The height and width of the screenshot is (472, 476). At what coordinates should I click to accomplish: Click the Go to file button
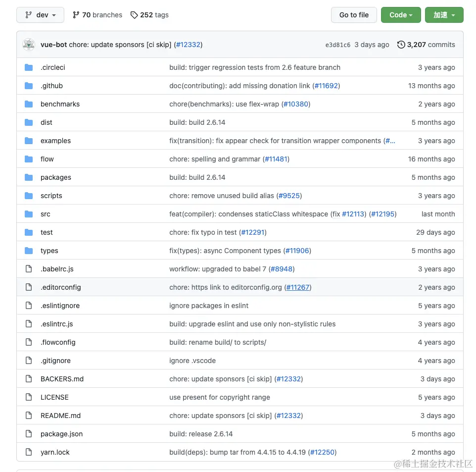354,15
